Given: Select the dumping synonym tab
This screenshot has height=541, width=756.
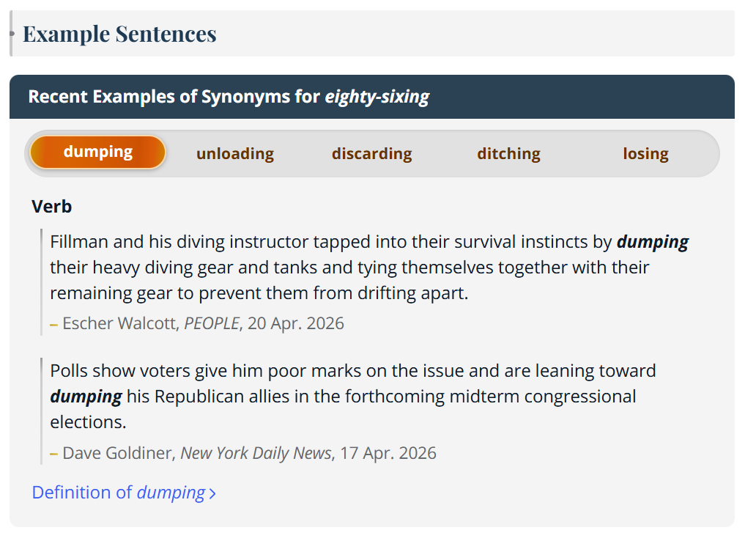Looking at the screenshot, I should 98,152.
